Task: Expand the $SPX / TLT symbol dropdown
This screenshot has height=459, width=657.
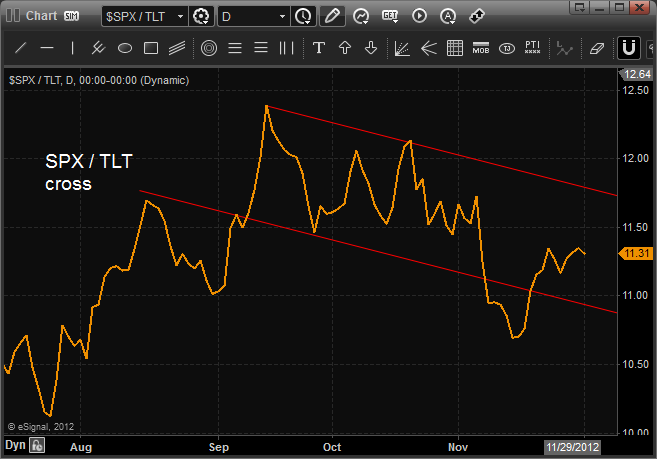Action: point(180,16)
